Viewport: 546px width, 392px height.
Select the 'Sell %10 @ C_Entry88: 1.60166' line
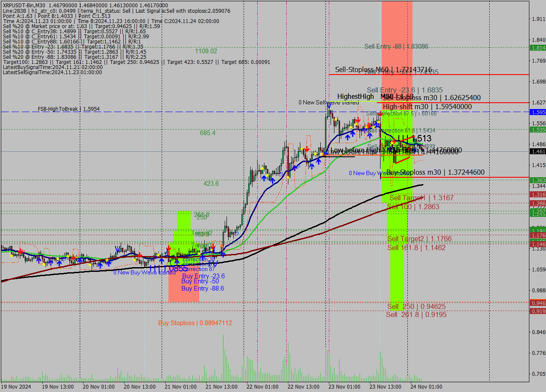click(72, 41)
